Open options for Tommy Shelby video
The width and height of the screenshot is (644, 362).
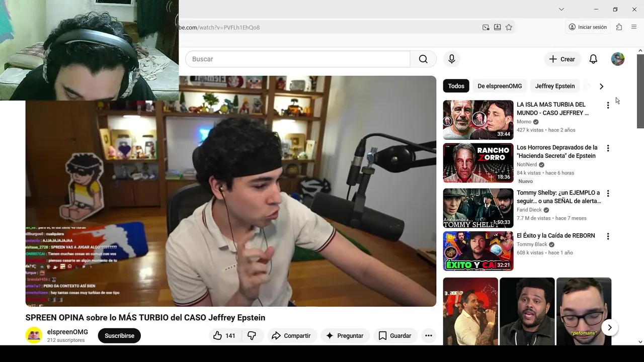coord(608,194)
